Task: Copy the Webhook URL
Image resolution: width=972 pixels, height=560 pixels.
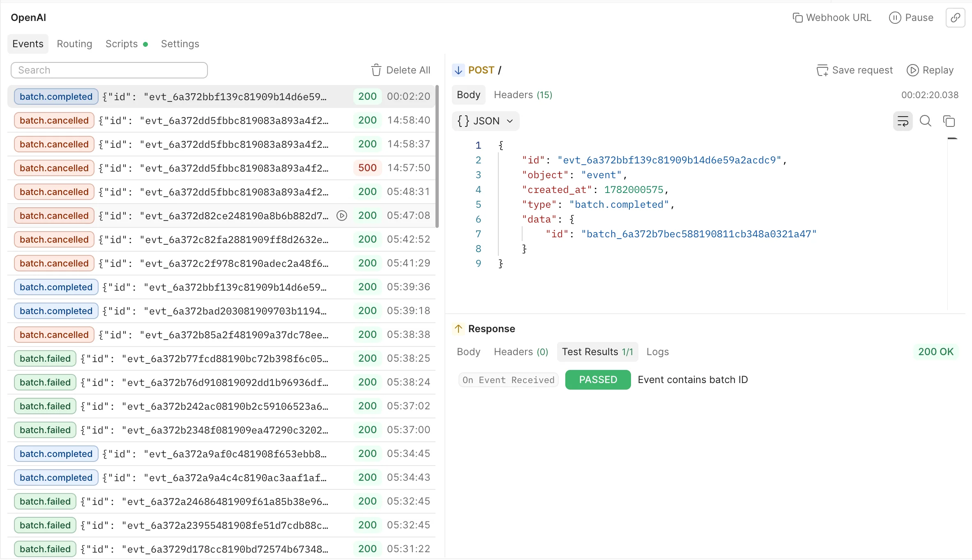Action: 831,18
